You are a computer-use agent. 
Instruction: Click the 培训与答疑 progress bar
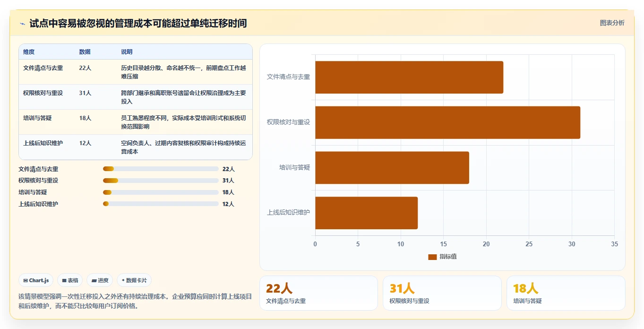coord(161,192)
